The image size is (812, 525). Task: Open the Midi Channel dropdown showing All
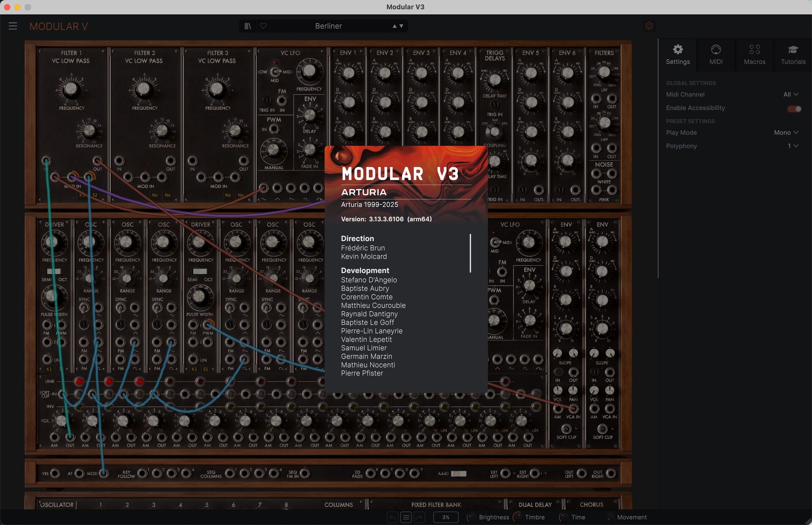[790, 94]
